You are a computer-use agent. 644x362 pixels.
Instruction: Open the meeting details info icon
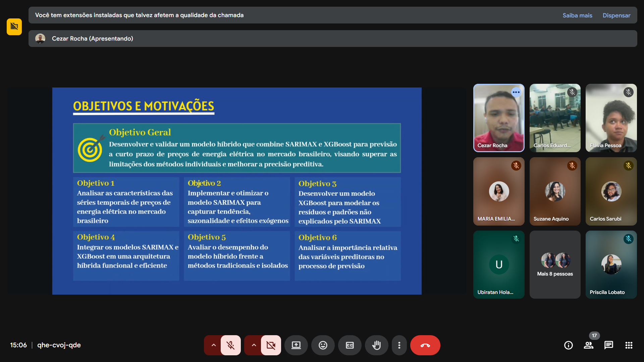(x=568, y=345)
